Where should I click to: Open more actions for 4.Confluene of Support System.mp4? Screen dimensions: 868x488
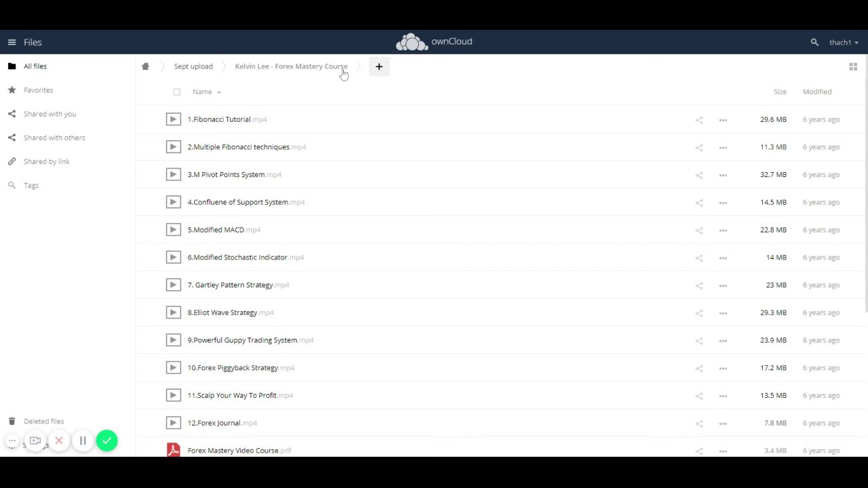(x=723, y=203)
